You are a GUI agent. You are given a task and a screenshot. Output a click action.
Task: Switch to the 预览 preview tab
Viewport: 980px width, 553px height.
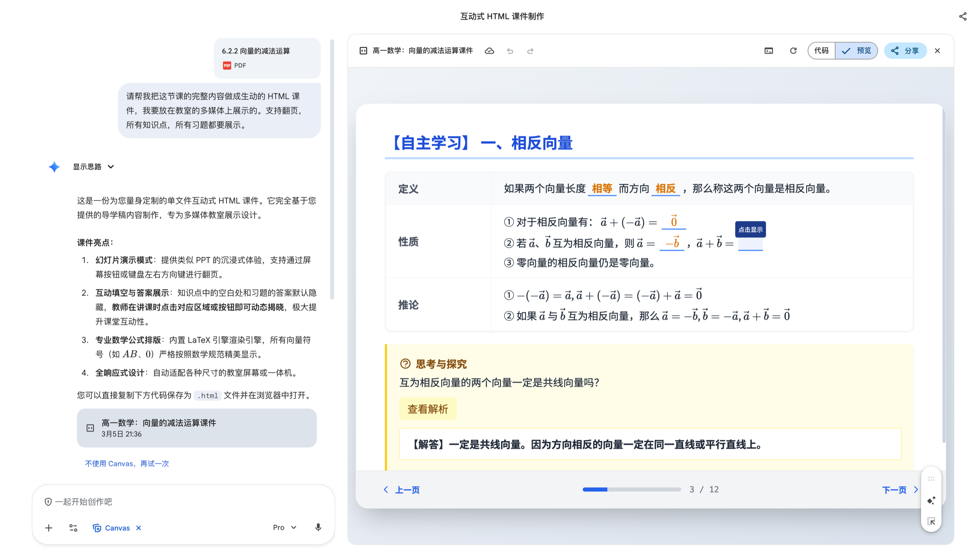[856, 51]
